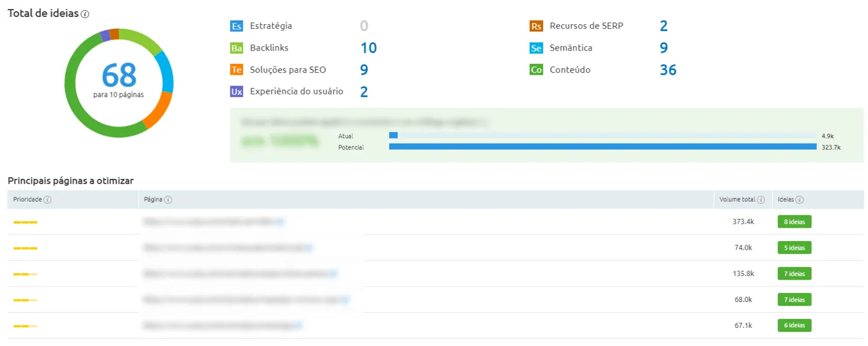Click the priority indicator in the 373.4k row
The height and width of the screenshot is (346, 868).
25,222
